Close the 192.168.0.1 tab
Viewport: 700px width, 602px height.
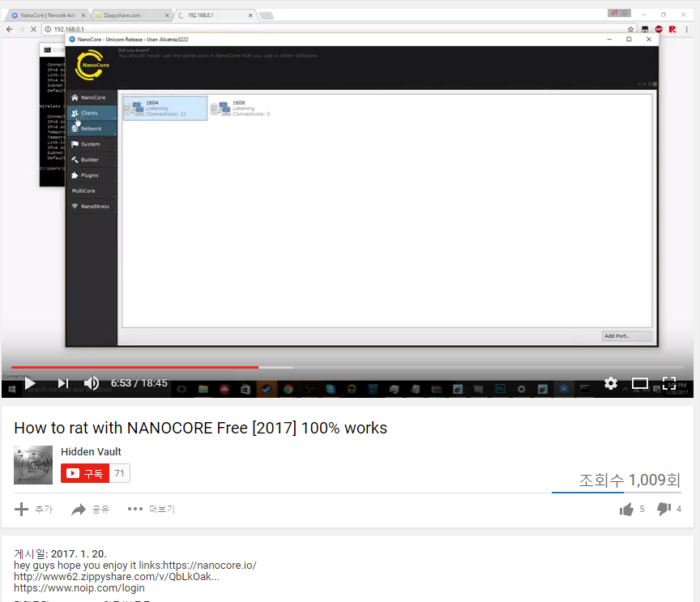click(250, 15)
